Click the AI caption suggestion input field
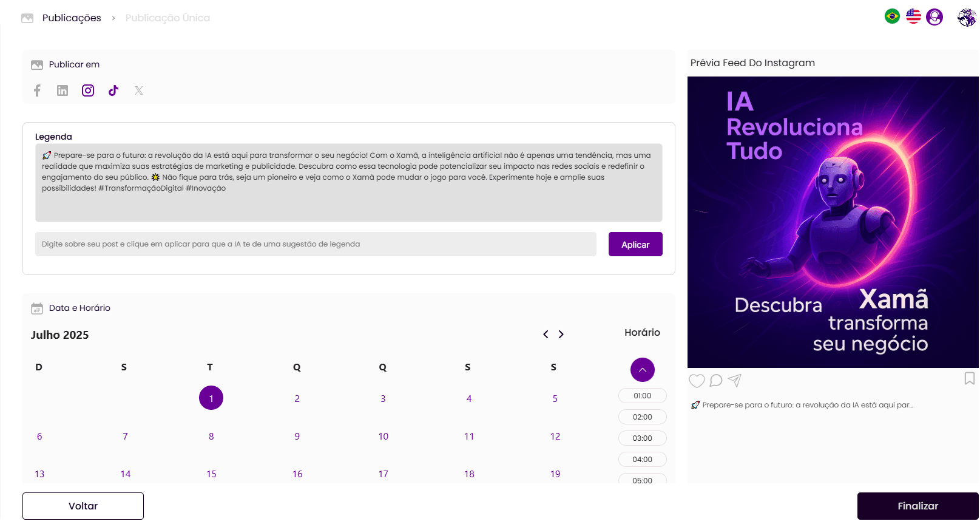980x524 pixels. pyautogui.click(x=316, y=244)
